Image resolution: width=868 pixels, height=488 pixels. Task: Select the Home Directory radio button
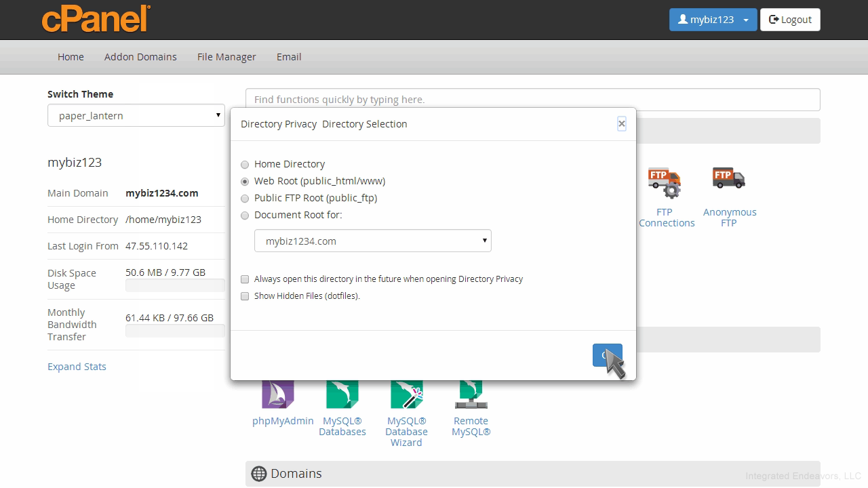click(x=245, y=165)
